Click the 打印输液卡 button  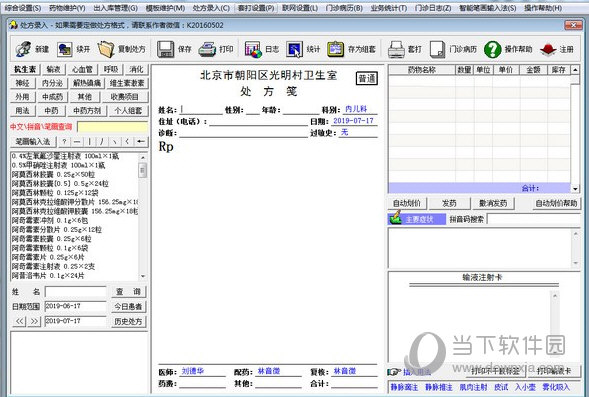pyautogui.click(x=554, y=371)
